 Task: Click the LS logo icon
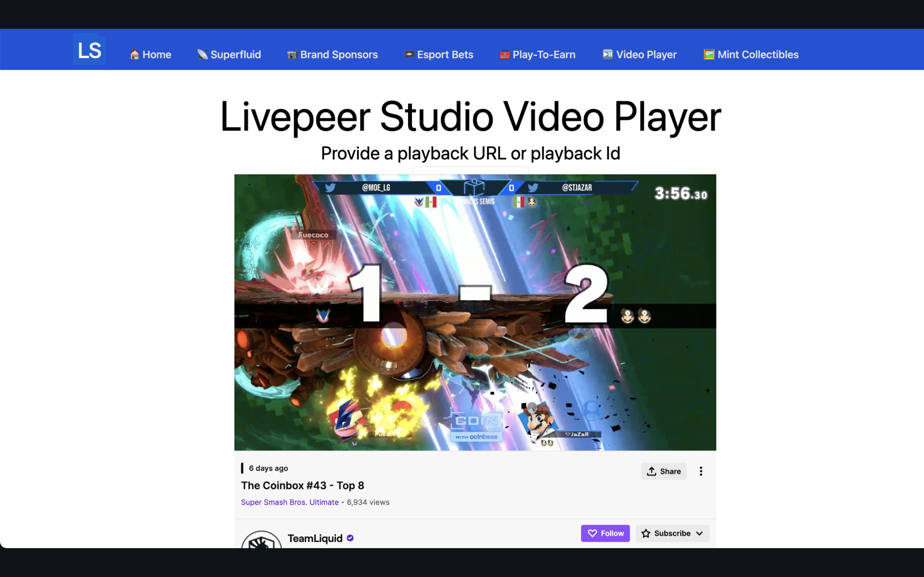89,50
